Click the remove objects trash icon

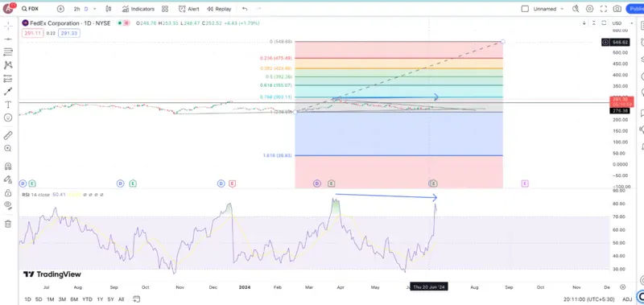click(x=8, y=224)
